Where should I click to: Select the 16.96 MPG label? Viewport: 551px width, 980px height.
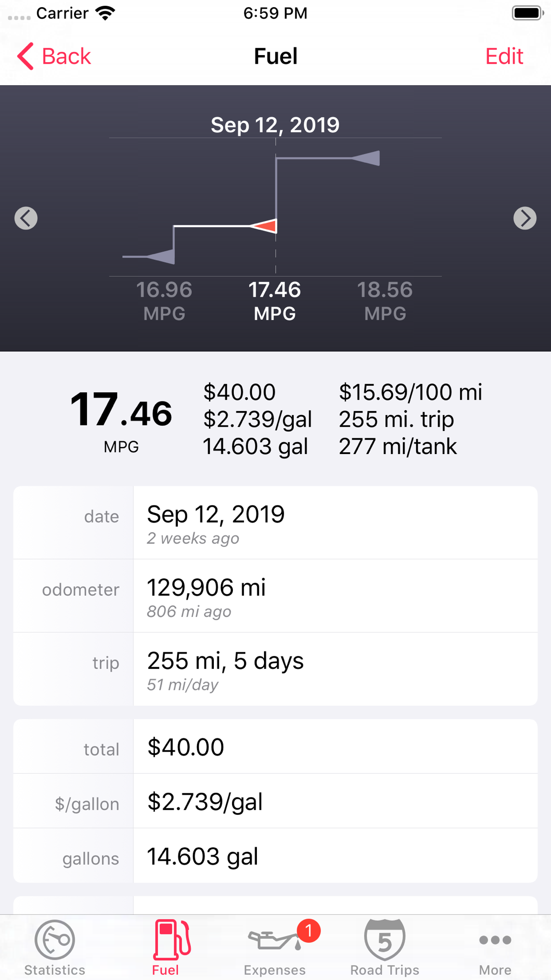(164, 301)
